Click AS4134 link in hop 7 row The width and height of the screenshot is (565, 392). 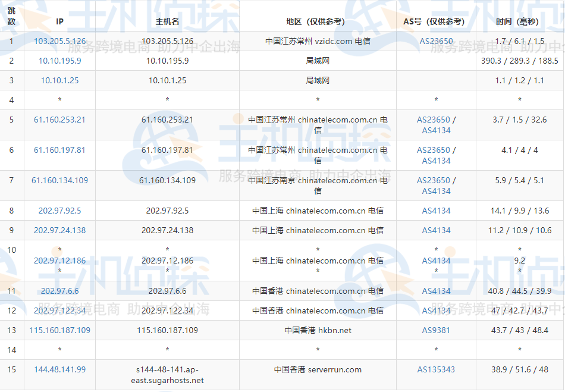(436, 191)
